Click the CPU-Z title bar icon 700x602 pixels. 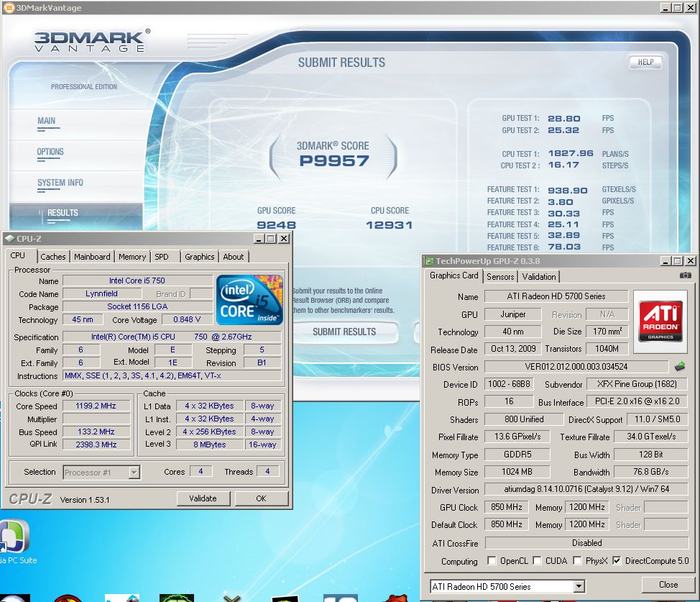tap(10, 239)
